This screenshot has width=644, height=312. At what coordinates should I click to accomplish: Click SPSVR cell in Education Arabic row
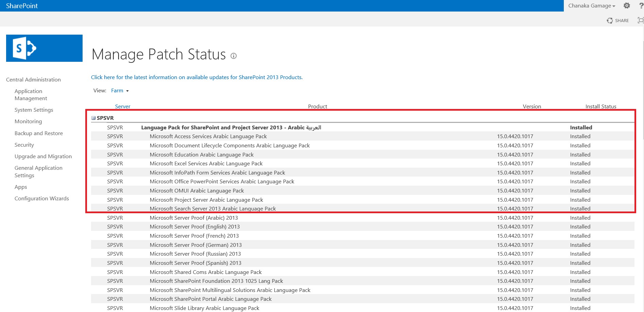coord(115,155)
